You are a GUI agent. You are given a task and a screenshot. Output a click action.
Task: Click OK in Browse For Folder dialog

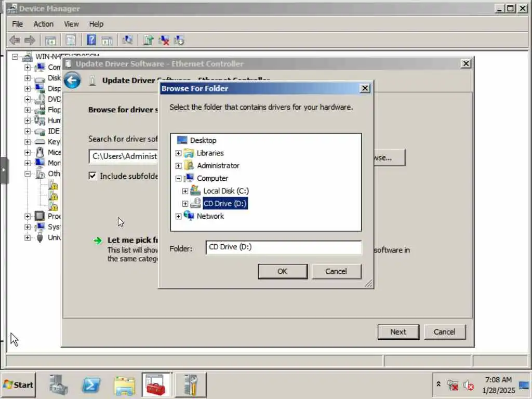[283, 271]
